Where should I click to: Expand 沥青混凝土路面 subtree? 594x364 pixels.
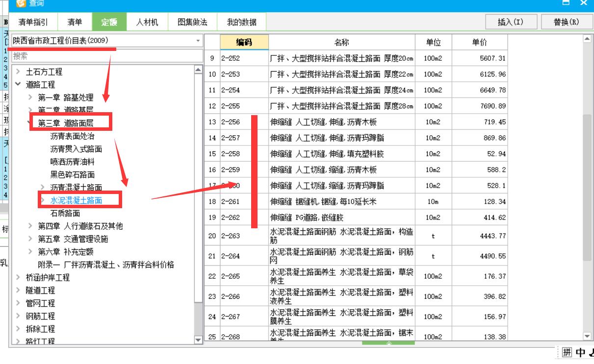[x=43, y=187]
